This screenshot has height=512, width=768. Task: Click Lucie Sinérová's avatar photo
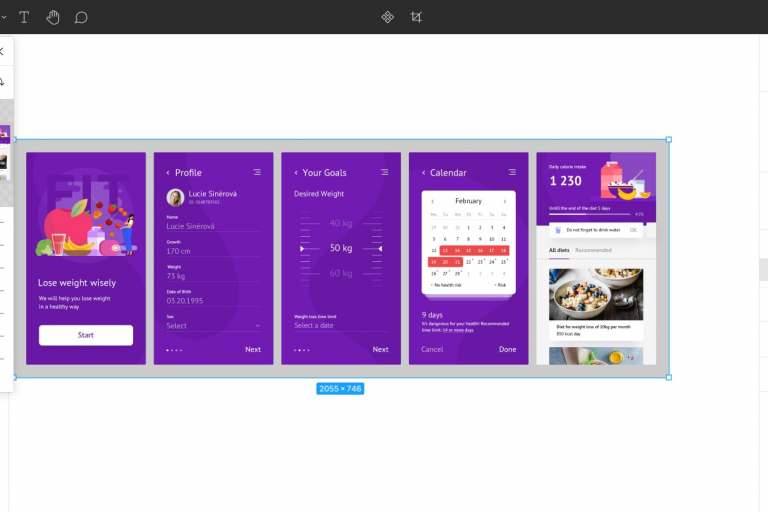175,197
